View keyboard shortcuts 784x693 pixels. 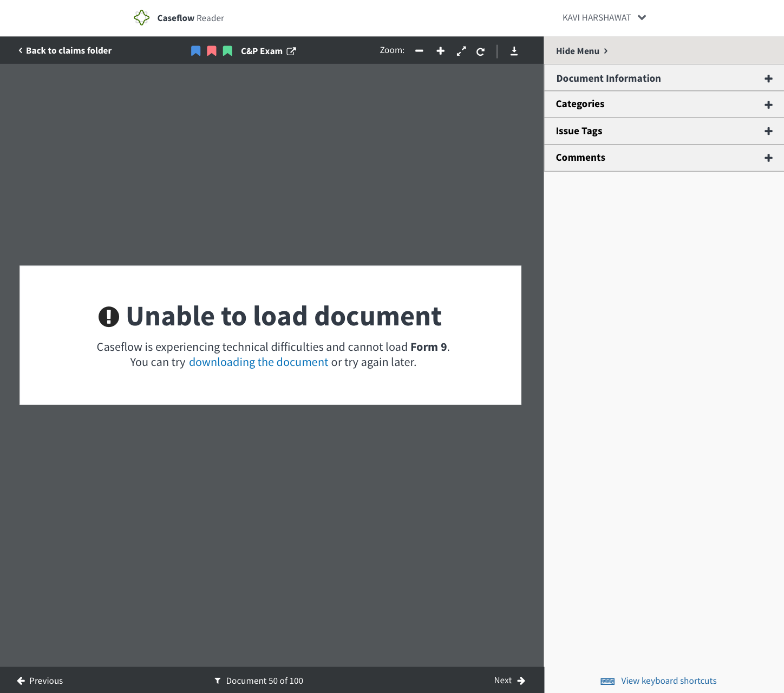tap(669, 681)
